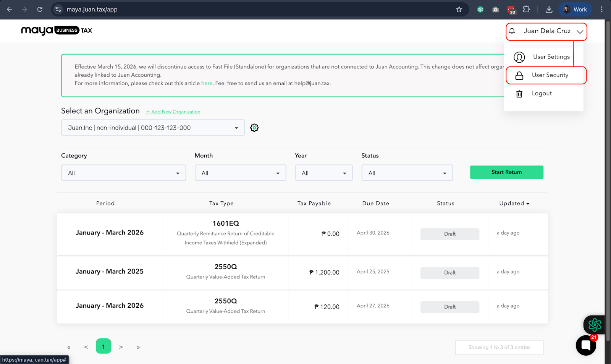The width and height of the screenshot is (611, 364).
Task: Expand the Category filter dropdown
Action: coord(124,173)
